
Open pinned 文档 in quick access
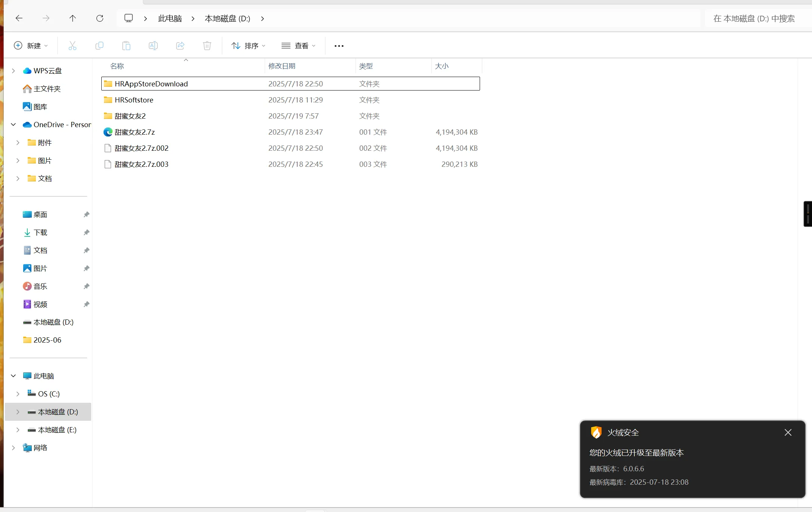[x=35, y=250]
